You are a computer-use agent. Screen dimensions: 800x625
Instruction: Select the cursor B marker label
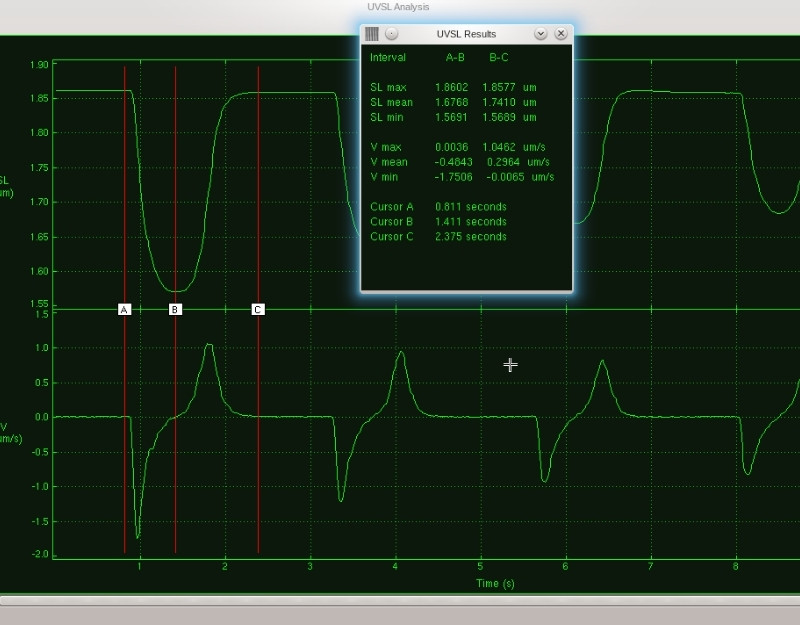[x=175, y=310]
